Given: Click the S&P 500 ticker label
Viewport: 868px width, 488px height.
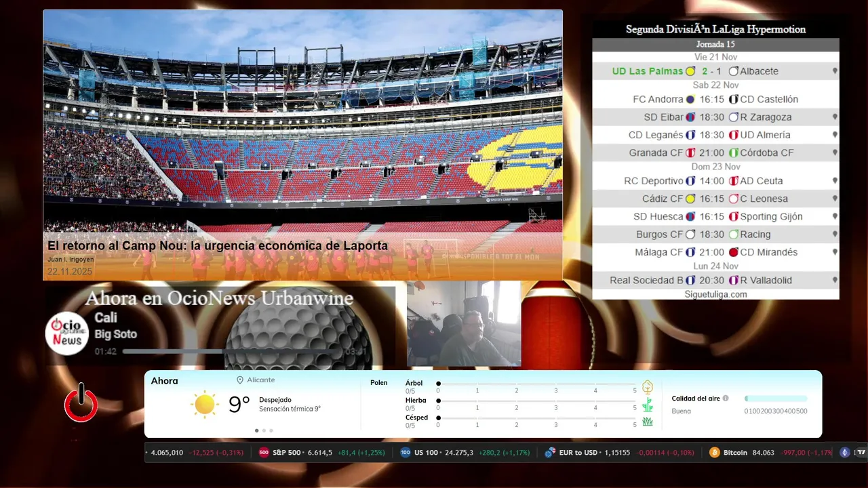Looking at the screenshot, I should (286, 453).
